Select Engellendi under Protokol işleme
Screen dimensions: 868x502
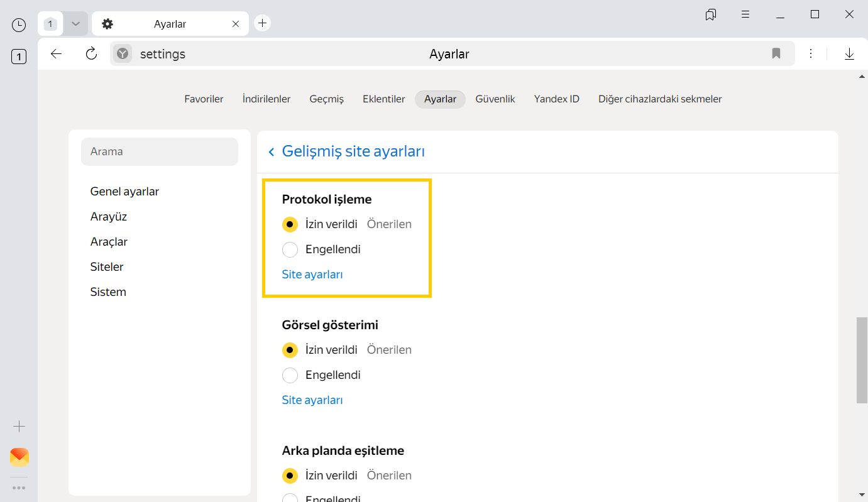[x=290, y=249]
